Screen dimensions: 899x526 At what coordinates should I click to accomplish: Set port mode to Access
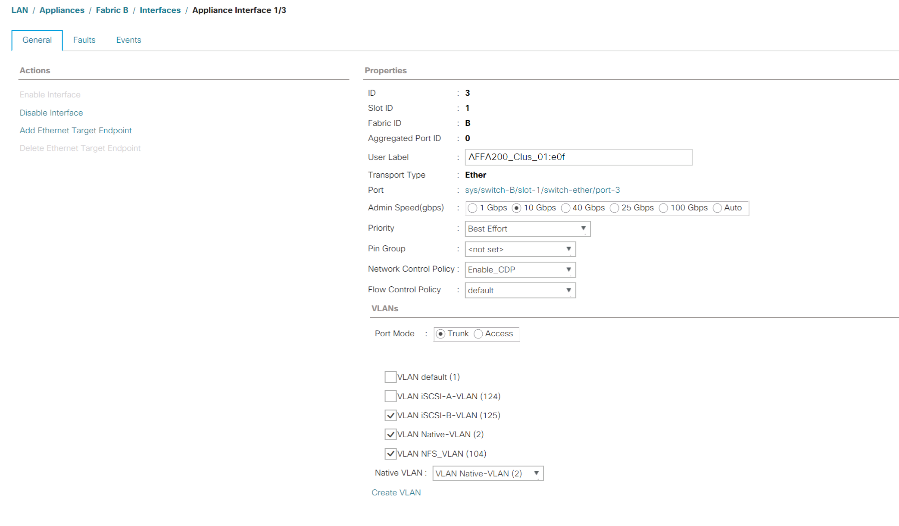(x=479, y=333)
